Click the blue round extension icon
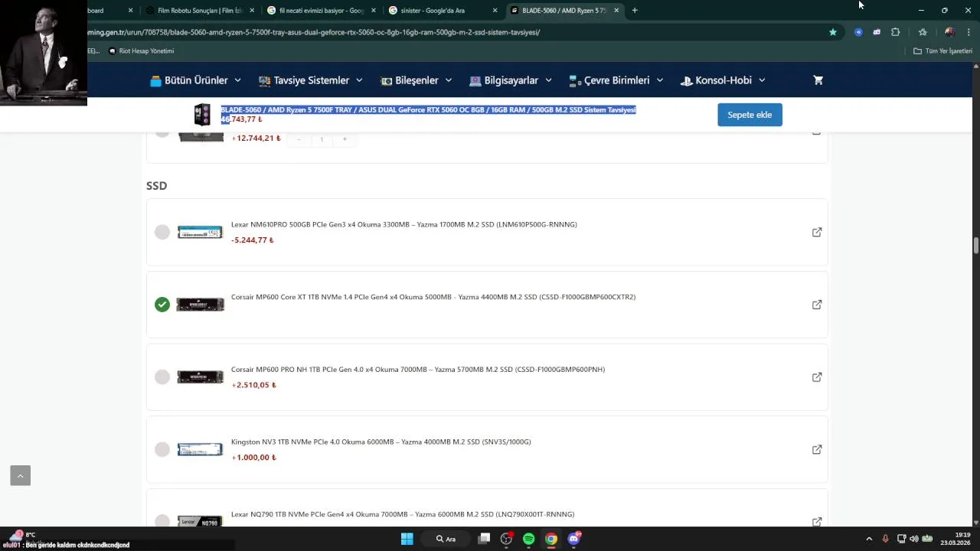 (x=858, y=32)
